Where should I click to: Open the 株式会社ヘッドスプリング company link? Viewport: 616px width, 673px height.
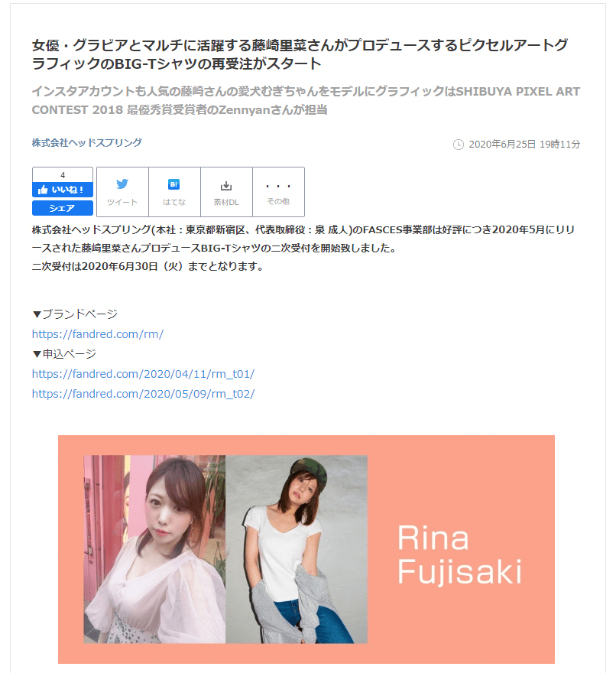pos(86,143)
